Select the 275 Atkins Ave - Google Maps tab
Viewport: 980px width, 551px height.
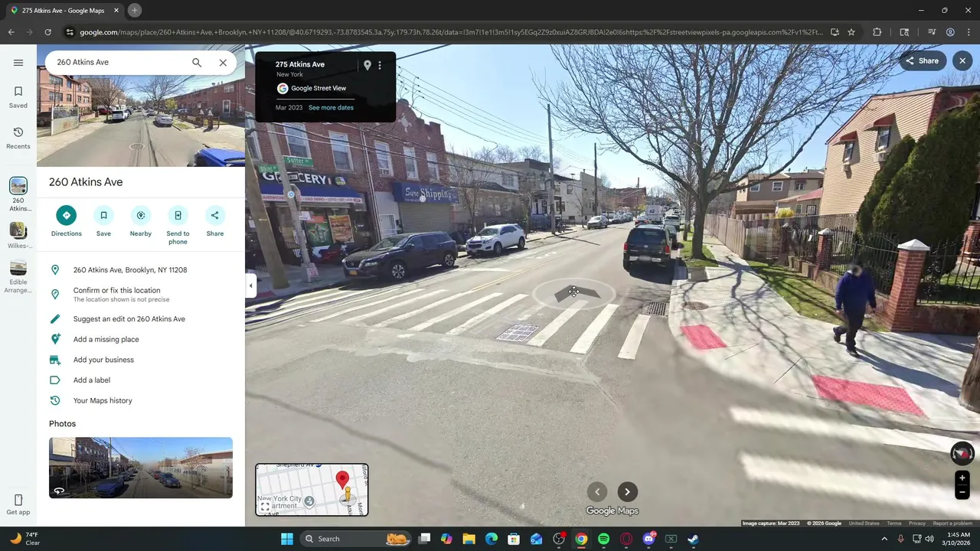tap(65, 11)
